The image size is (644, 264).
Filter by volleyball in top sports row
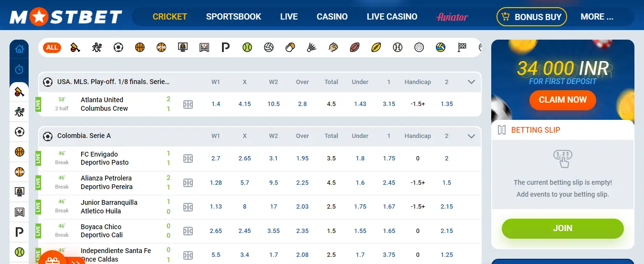pos(269,47)
